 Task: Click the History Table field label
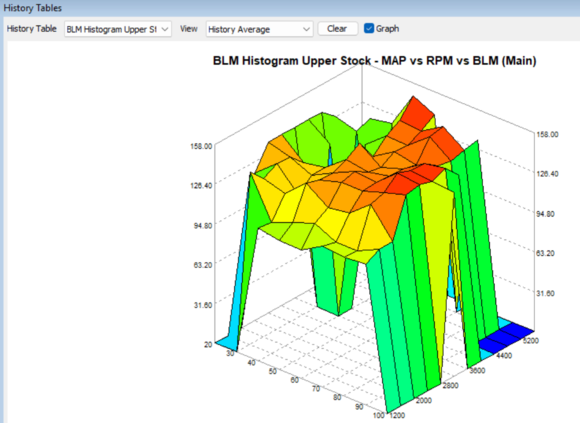tap(31, 28)
